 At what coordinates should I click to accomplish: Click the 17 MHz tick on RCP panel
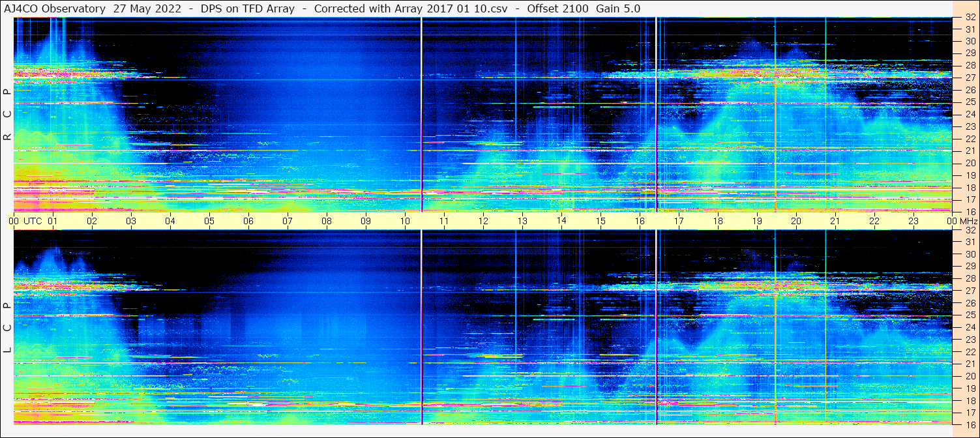pyautogui.click(x=970, y=199)
